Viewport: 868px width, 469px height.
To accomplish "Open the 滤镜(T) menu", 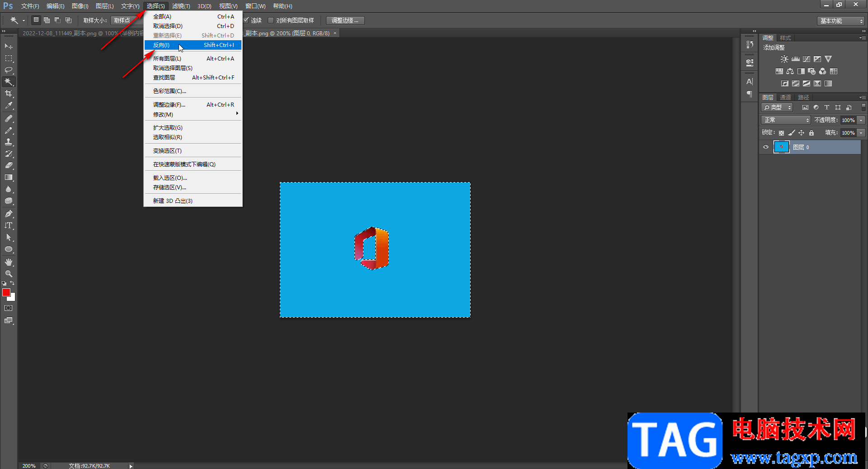I will coord(181,6).
